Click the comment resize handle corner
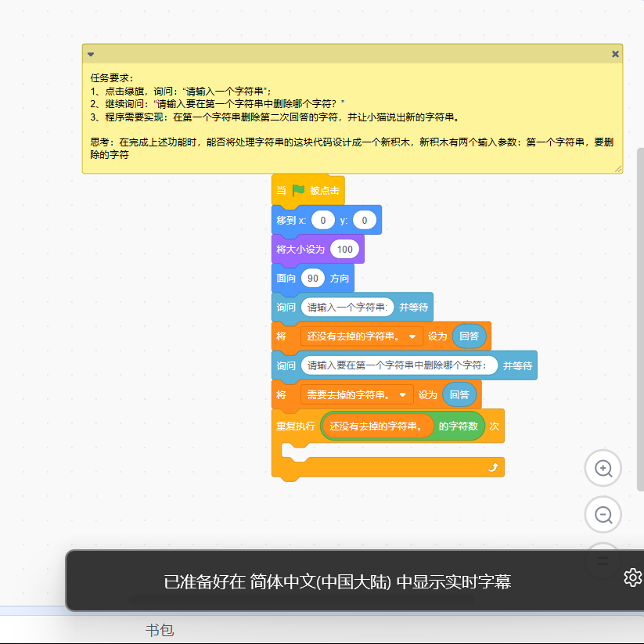 pyautogui.click(x=617, y=169)
